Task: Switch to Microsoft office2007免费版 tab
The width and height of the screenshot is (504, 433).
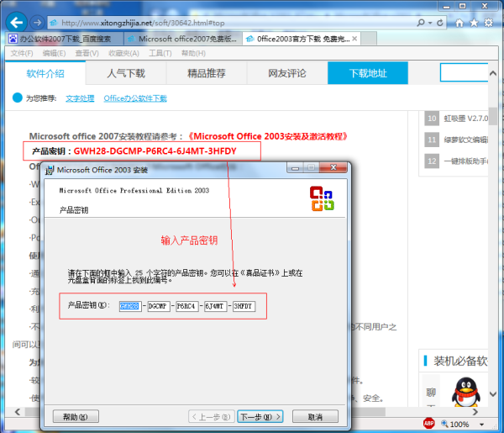Action: click(x=183, y=39)
